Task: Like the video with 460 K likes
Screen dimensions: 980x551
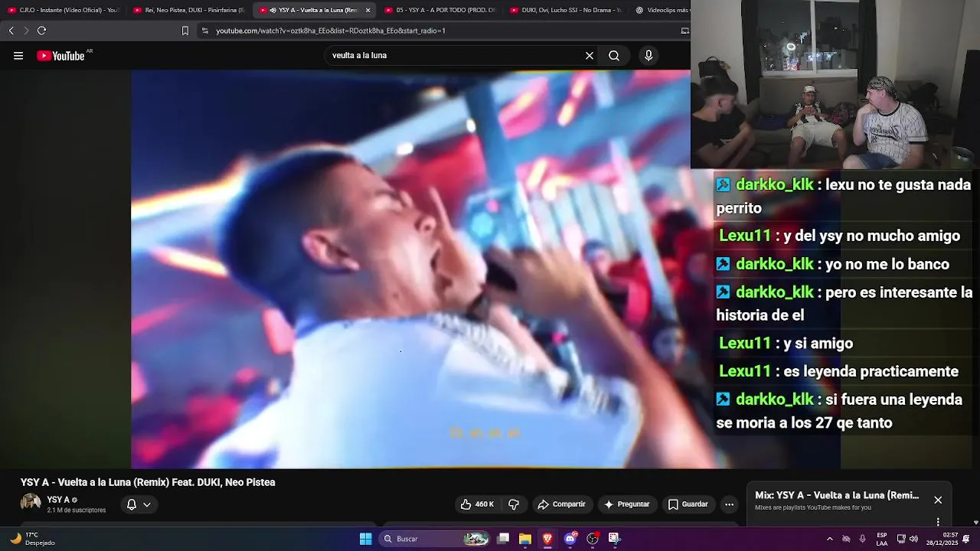Action: click(x=477, y=504)
